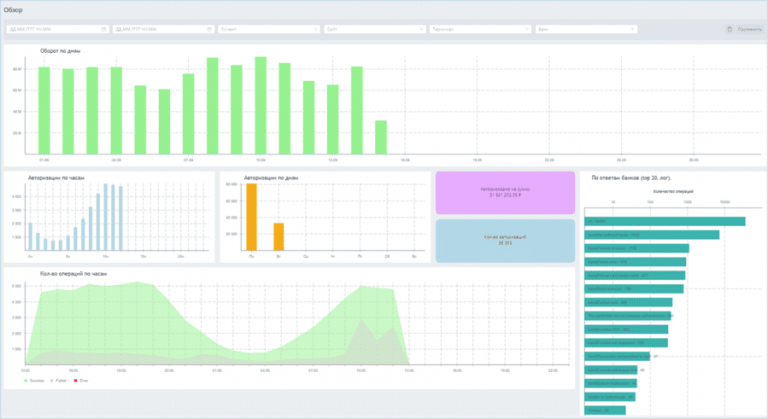Screen dimensions: 768x419
Task: Open calendar icon in second date field
Action: (210, 29)
